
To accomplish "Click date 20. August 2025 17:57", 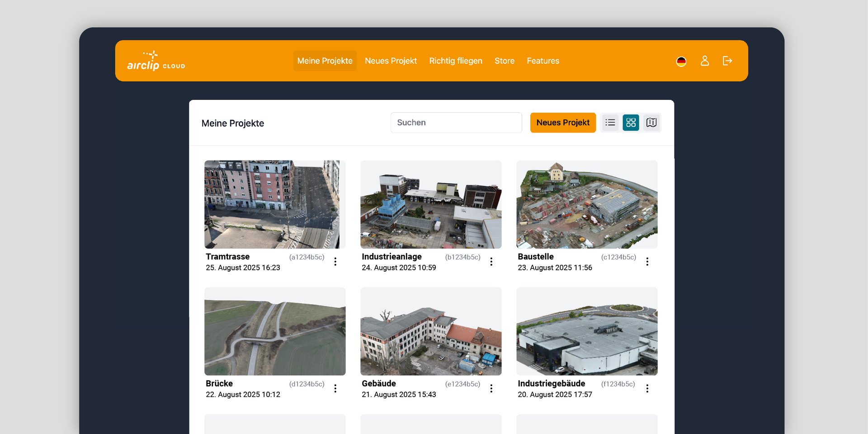I will click(x=555, y=395).
